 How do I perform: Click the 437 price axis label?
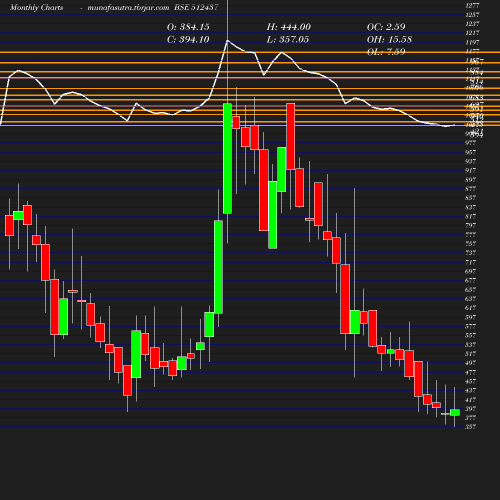[x=470, y=390]
